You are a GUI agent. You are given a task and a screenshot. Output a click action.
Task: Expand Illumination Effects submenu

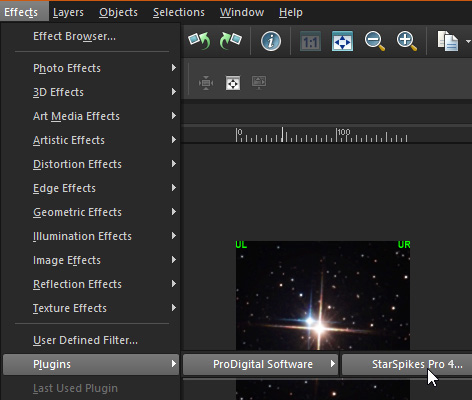click(x=91, y=236)
